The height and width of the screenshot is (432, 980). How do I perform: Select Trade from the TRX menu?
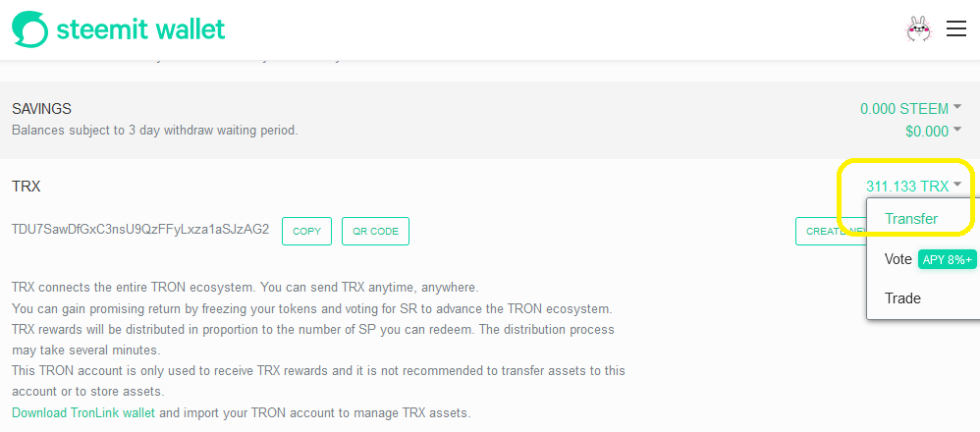(x=902, y=298)
